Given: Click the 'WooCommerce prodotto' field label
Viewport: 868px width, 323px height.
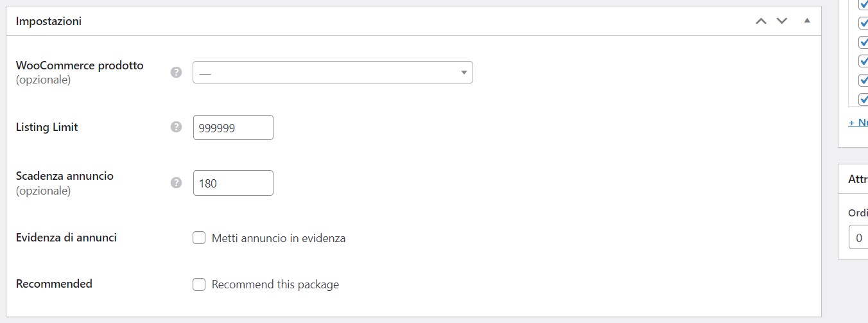Looking at the screenshot, I should coord(80,65).
